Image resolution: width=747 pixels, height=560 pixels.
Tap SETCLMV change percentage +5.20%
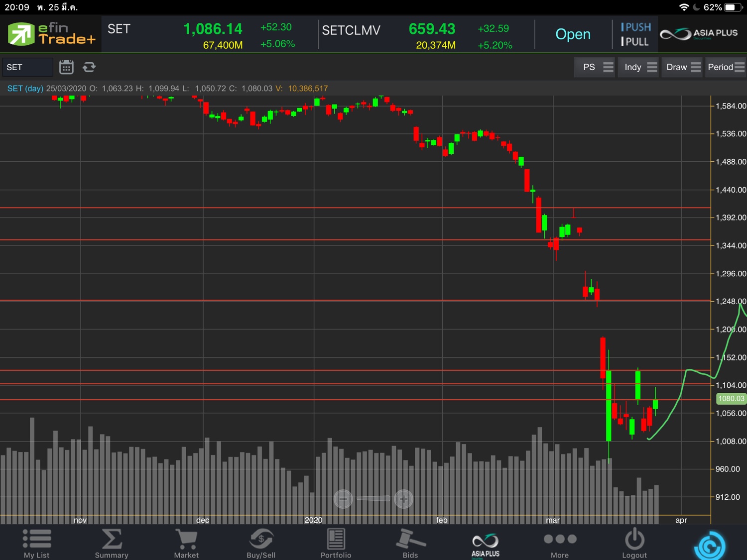495,45
